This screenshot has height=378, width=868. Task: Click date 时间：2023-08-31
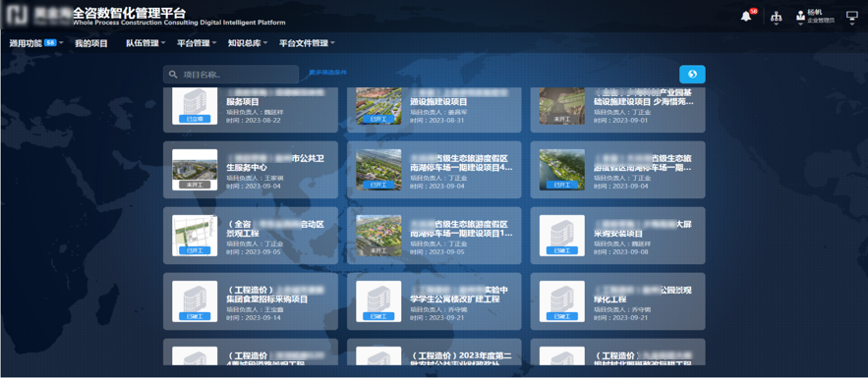437,120
